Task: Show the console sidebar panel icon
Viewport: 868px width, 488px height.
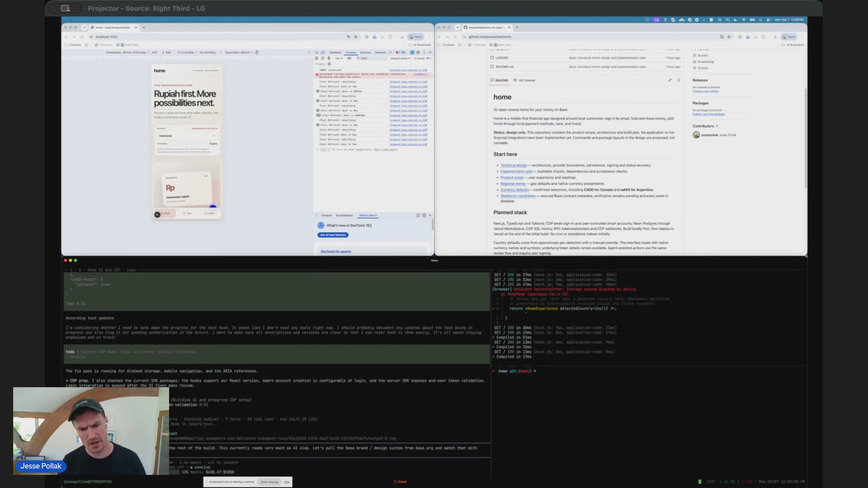Action: (x=316, y=58)
